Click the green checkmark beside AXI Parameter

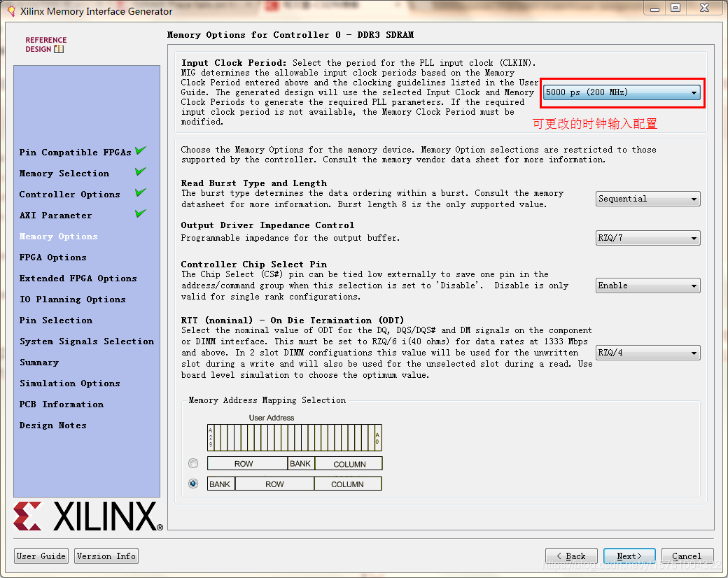[141, 213]
